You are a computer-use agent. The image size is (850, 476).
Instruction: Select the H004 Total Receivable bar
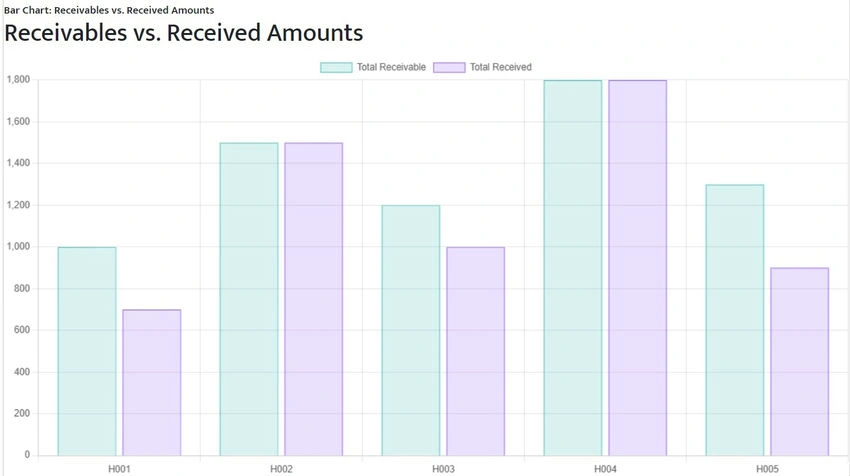tap(573, 268)
